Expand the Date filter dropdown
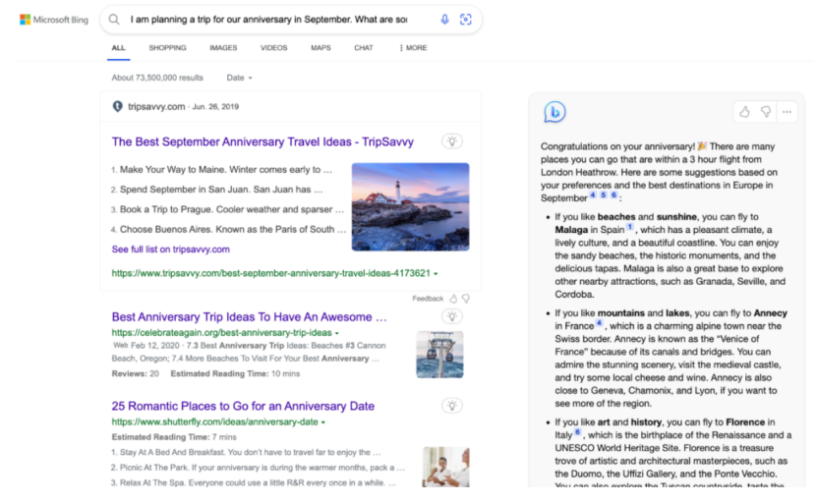Image resolution: width=816 pixels, height=504 pixels. tap(239, 78)
